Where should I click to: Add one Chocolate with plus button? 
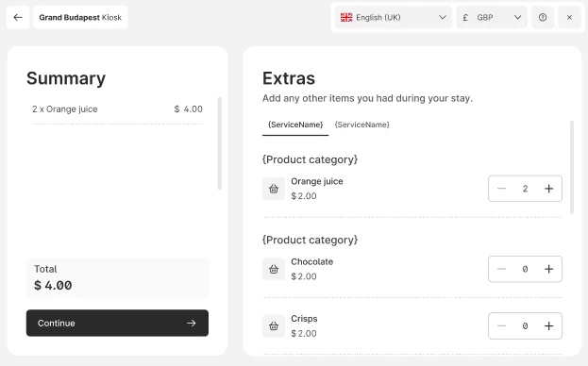pos(548,269)
